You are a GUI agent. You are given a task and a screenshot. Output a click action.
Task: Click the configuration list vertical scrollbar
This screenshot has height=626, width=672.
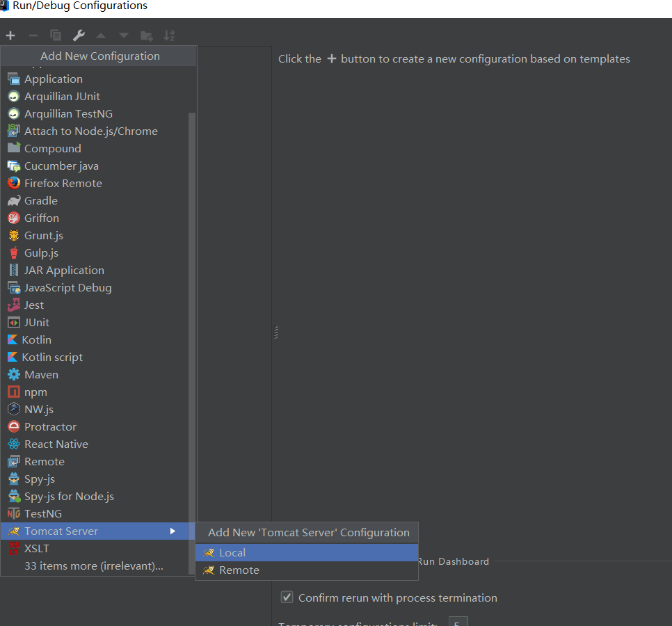tap(192, 343)
